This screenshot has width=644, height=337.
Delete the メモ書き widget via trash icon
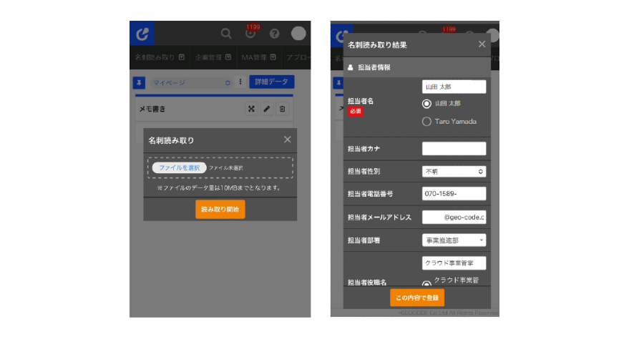(282, 109)
